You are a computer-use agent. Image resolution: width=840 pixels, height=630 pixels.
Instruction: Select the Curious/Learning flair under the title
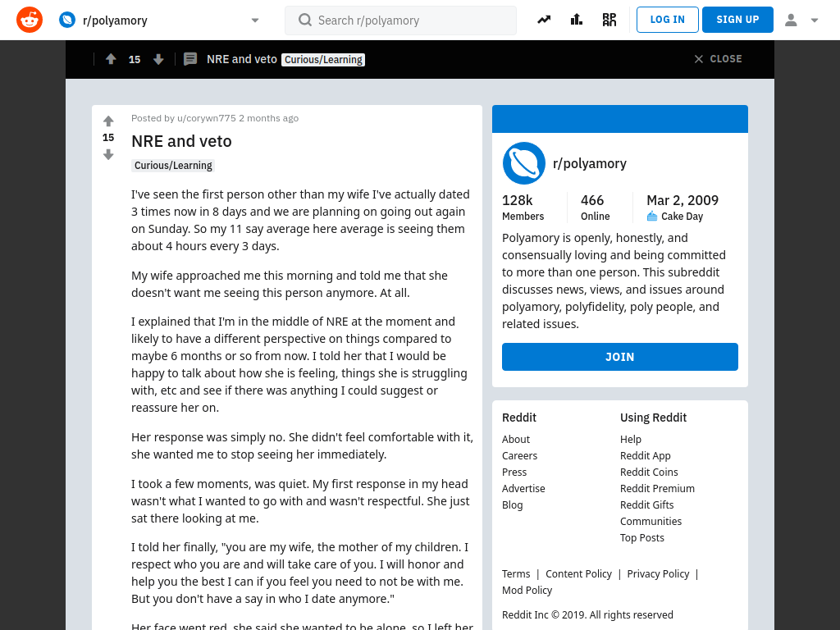[173, 166]
